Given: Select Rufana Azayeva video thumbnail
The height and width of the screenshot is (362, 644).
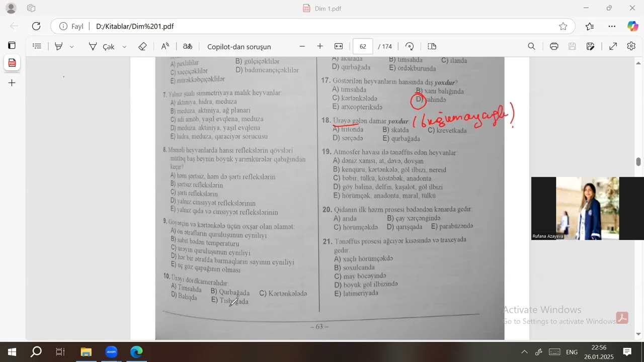Looking at the screenshot, I should [588, 208].
